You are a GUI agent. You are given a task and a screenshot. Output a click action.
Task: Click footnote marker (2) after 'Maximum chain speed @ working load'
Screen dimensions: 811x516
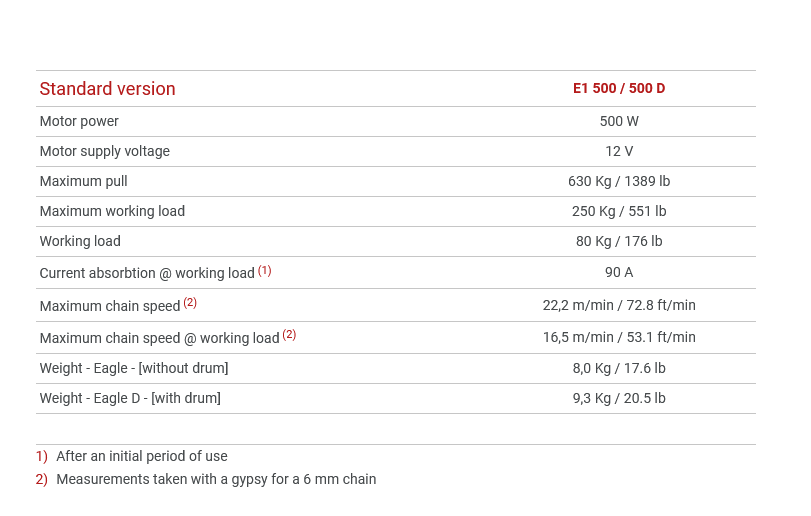(289, 335)
